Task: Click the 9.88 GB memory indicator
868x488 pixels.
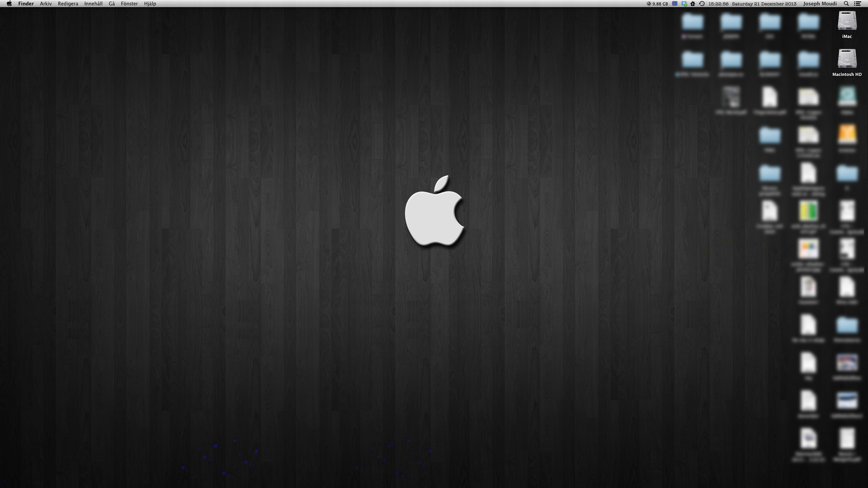Action: pyautogui.click(x=657, y=4)
